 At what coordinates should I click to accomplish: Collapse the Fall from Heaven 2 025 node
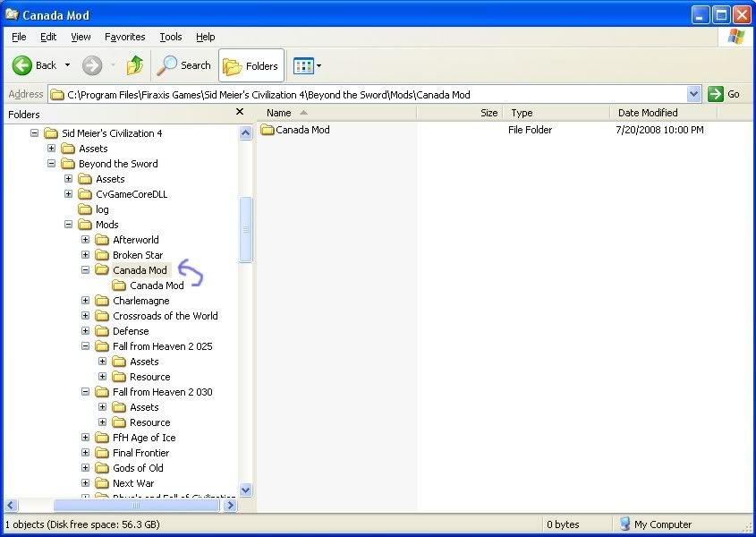[85, 346]
